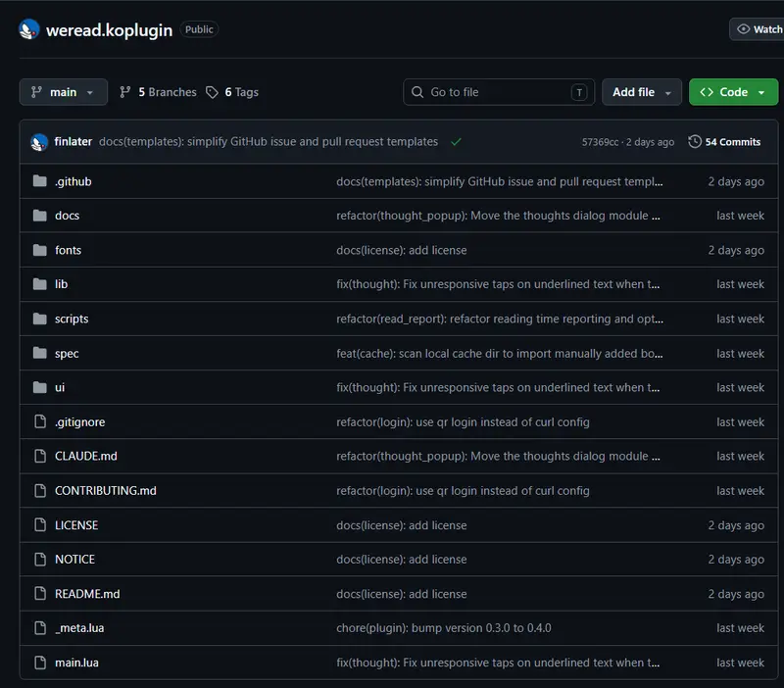
Task: Open the CLAUDE.md file
Action: coord(86,456)
